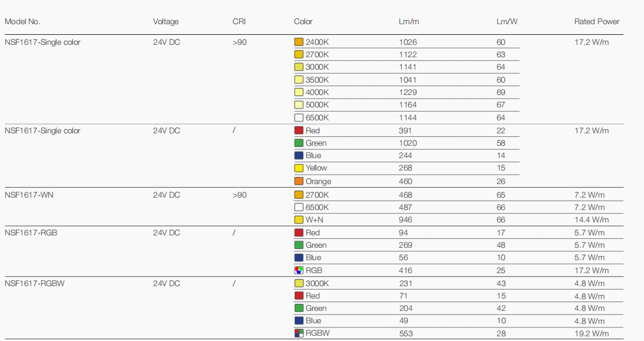
Task: Click the 2400K color swatch
Action: pos(299,42)
